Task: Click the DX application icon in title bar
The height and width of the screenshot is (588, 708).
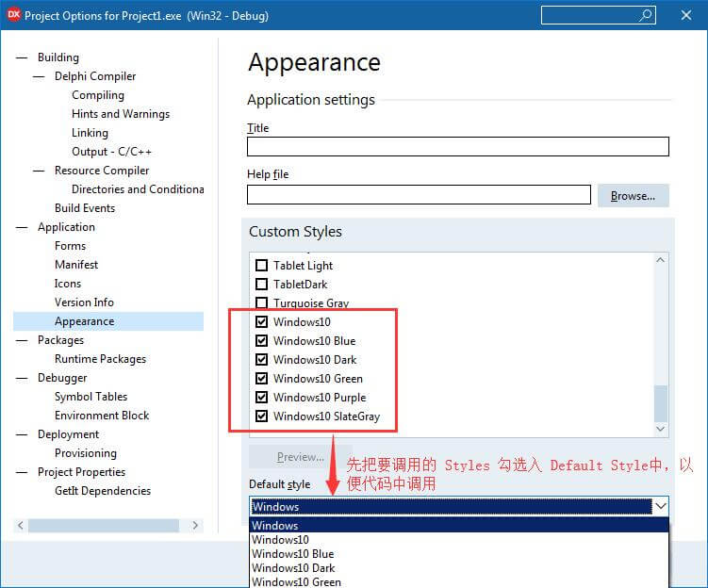Action: [x=14, y=16]
